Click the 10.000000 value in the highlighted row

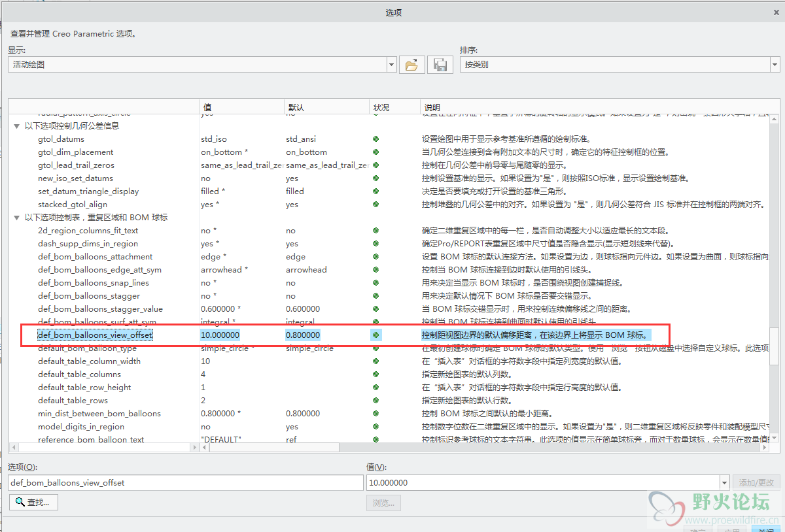pos(220,335)
